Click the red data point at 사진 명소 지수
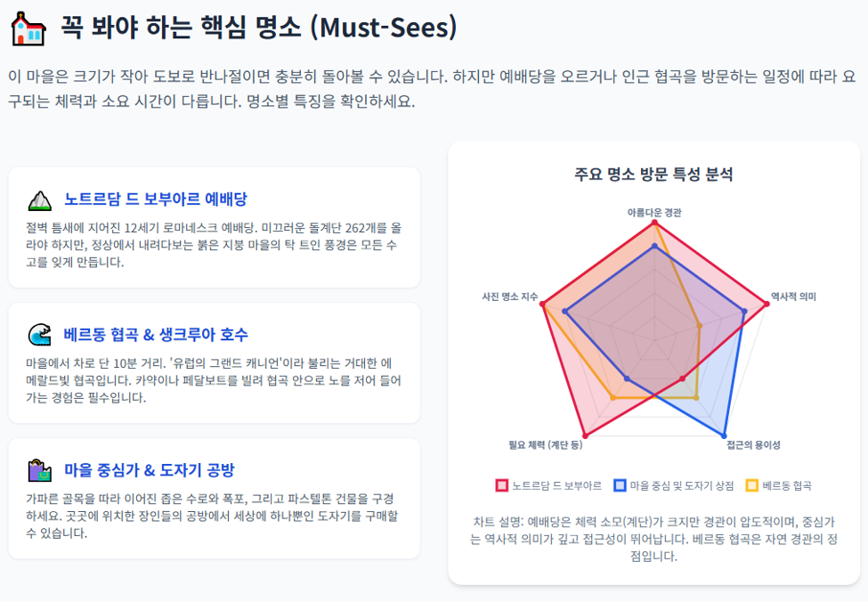 [542, 304]
